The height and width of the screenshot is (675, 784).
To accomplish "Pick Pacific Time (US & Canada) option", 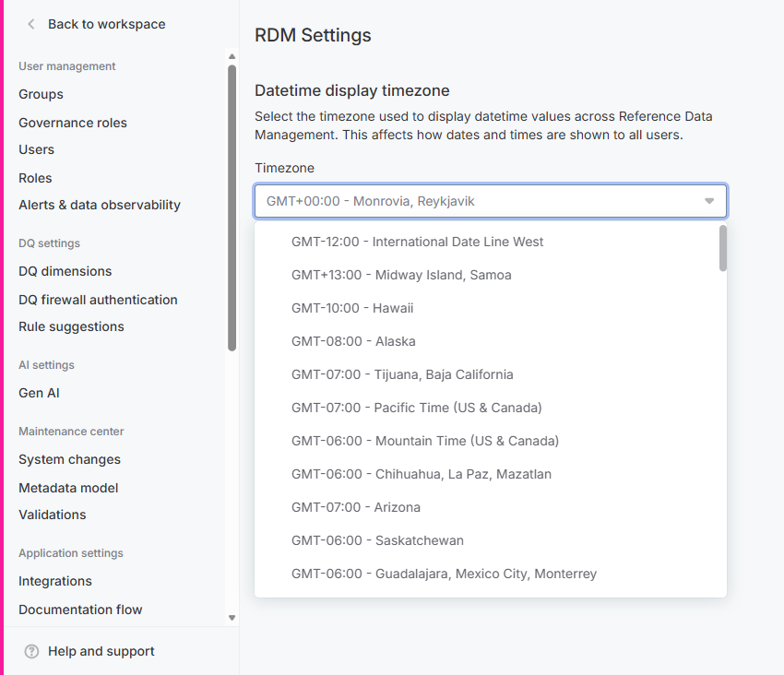I will 416,408.
